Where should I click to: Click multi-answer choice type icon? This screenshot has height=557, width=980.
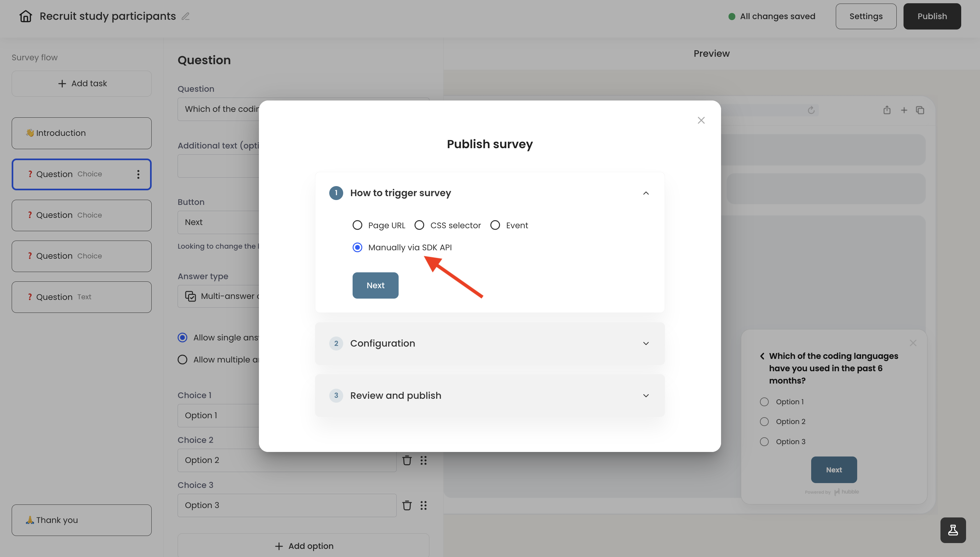click(x=191, y=296)
